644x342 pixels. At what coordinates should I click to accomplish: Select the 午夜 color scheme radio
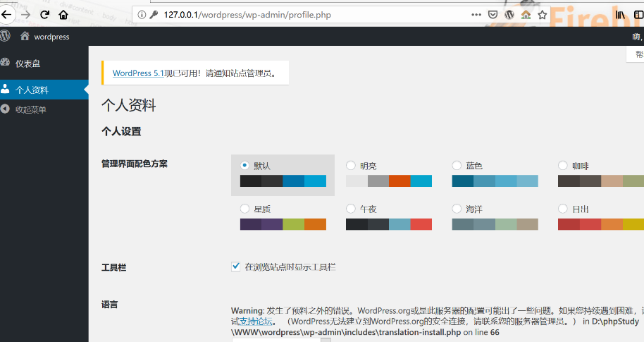pos(351,209)
